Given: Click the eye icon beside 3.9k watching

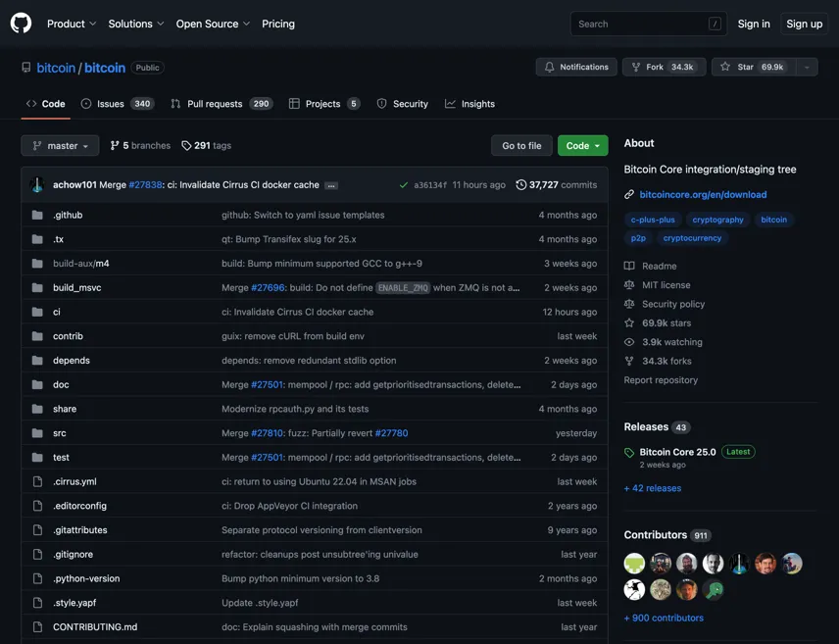Looking at the screenshot, I should coord(629,342).
